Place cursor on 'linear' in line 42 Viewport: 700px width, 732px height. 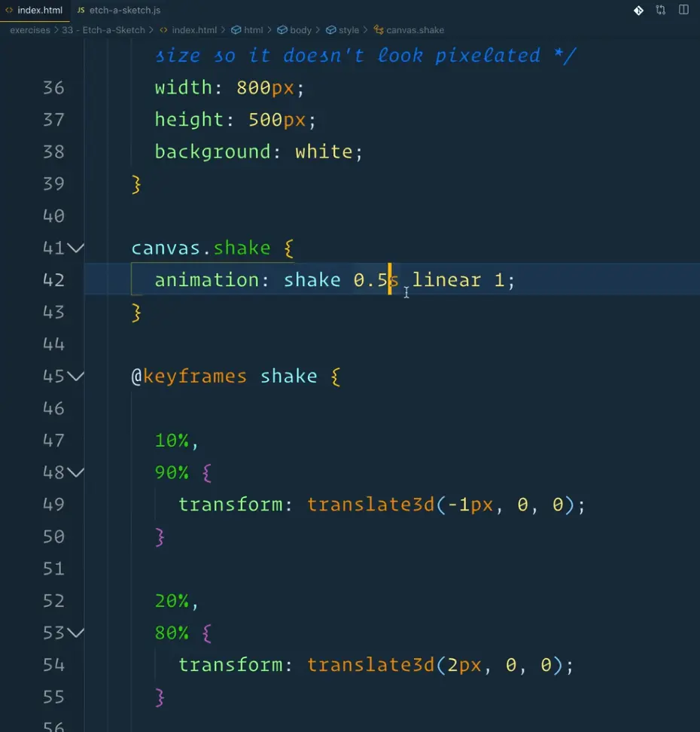(446, 280)
